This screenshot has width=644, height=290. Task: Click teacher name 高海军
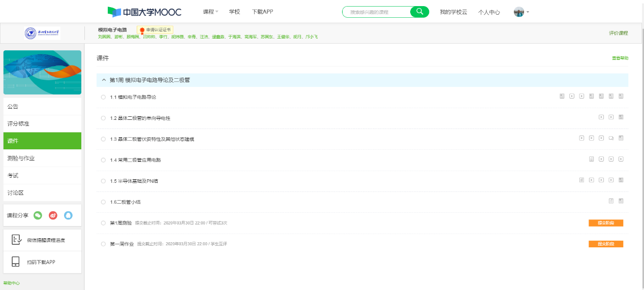tap(251, 37)
